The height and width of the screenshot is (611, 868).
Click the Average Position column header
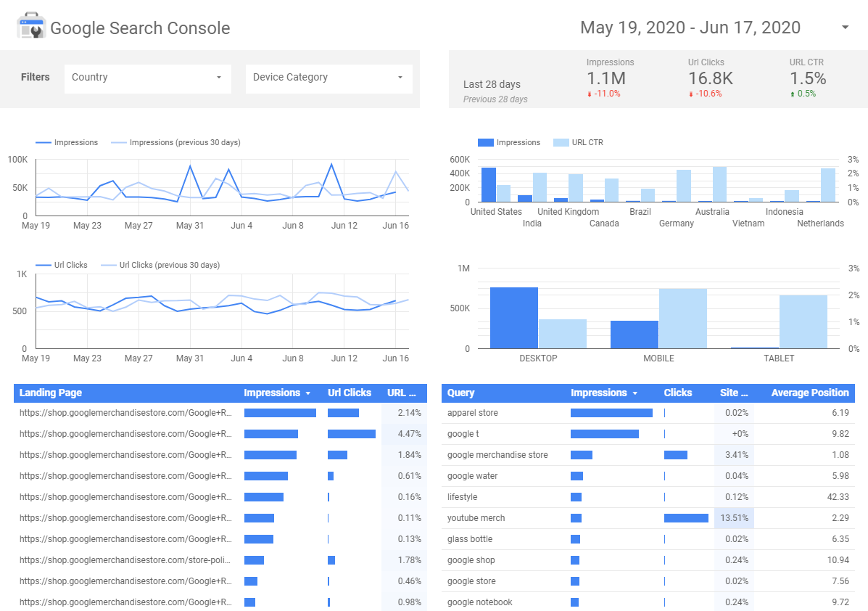point(809,393)
